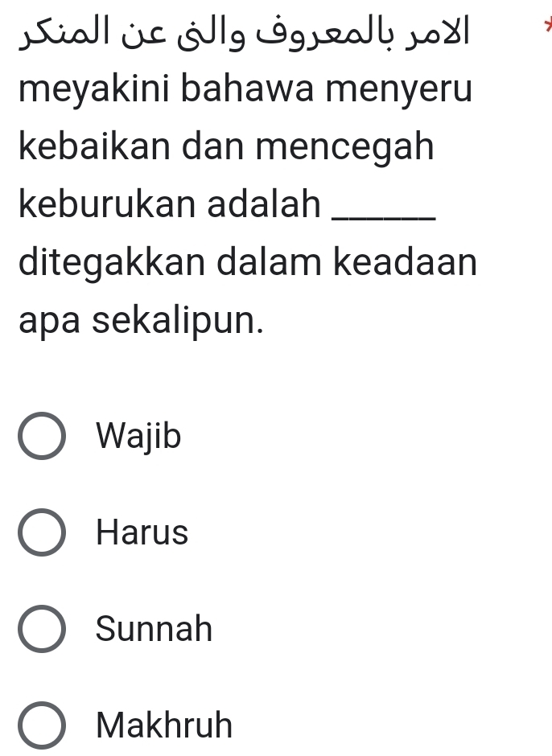Click the text "apa sekalipun."
This screenshot has width=552, height=756.
(x=141, y=321)
